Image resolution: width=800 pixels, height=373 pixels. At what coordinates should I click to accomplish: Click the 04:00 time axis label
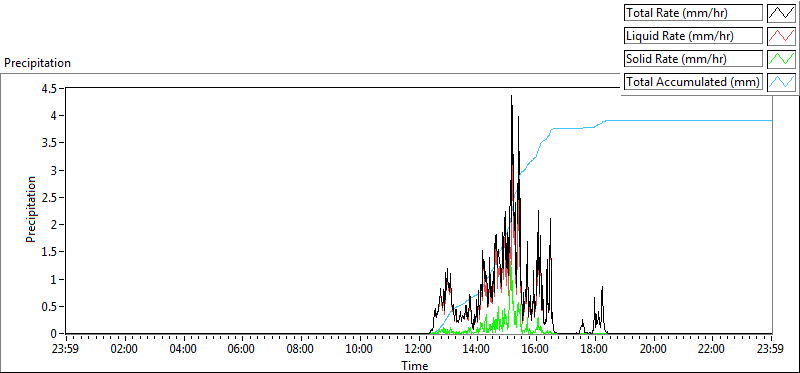tap(184, 349)
